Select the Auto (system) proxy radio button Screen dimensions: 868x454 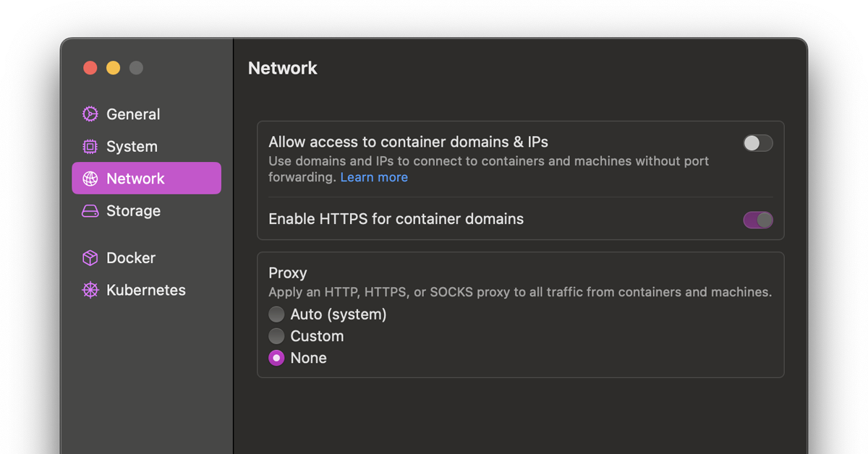tap(276, 314)
